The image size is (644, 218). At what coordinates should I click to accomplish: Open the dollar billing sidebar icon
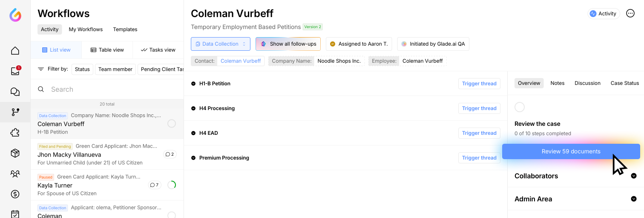(15, 194)
